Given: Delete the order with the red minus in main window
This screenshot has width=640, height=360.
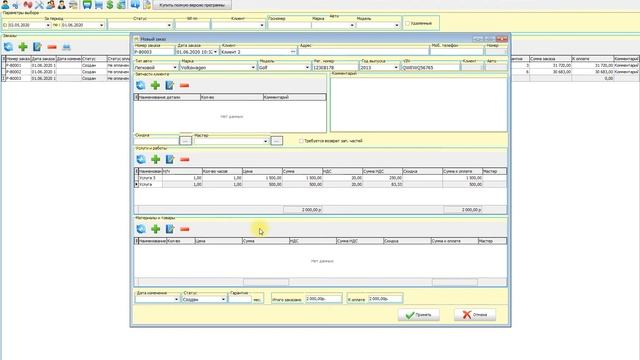Looking at the screenshot, I should pos(52,47).
